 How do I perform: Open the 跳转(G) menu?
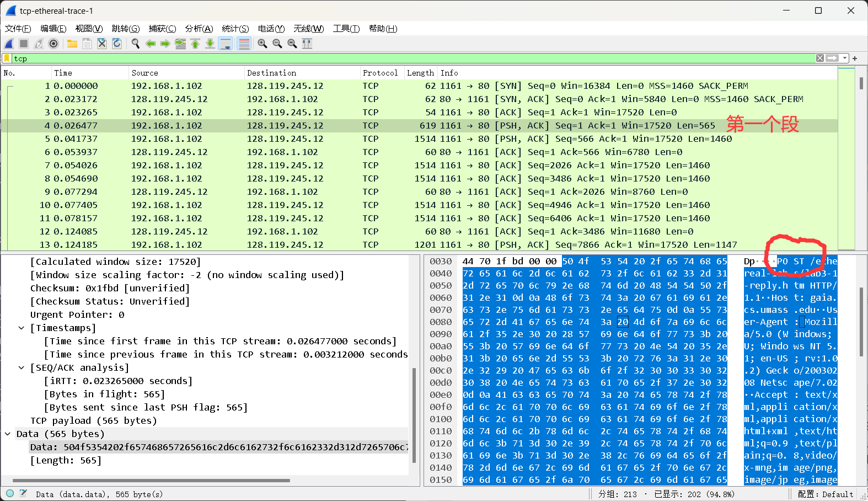(126, 29)
